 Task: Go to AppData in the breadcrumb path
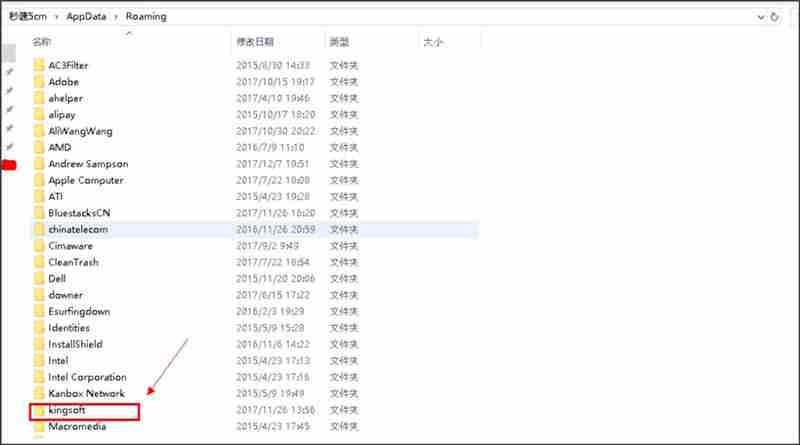[86, 16]
